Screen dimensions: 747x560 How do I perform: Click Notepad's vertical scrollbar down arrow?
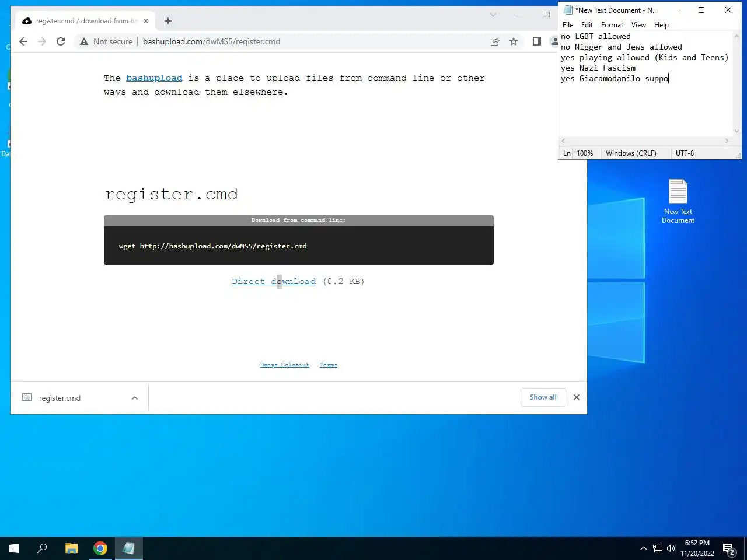pyautogui.click(x=736, y=131)
